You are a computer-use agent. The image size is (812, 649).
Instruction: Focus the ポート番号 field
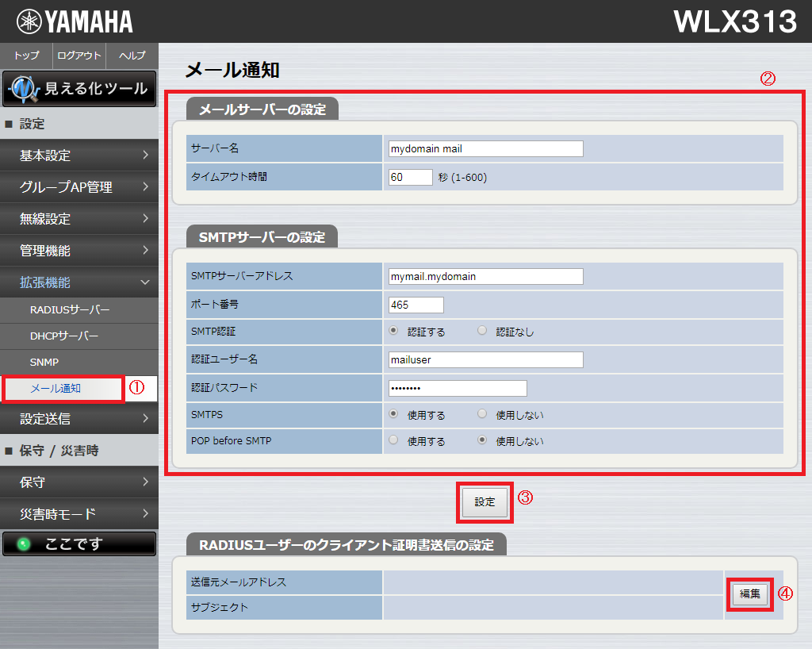coord(416,305)
